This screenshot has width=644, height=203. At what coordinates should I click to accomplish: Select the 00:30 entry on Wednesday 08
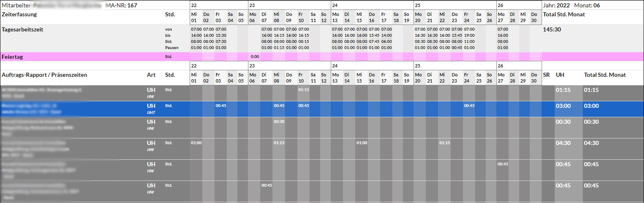tap(279, 122)
